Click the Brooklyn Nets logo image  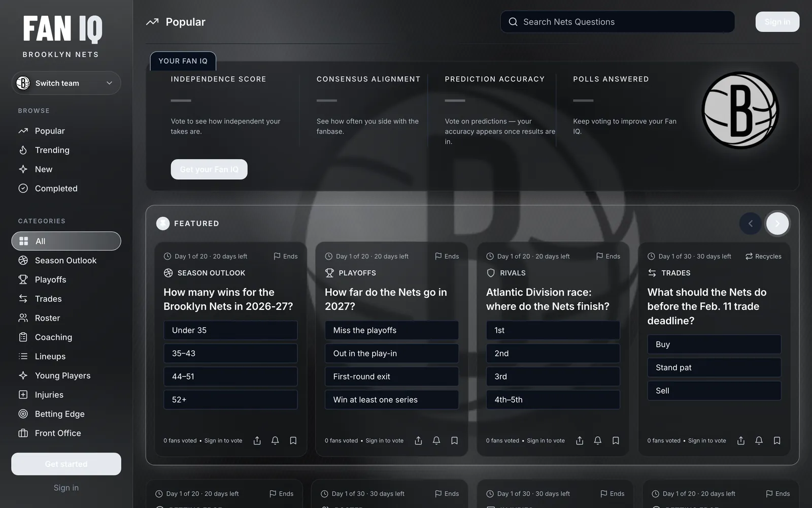[x=740, y=110]
